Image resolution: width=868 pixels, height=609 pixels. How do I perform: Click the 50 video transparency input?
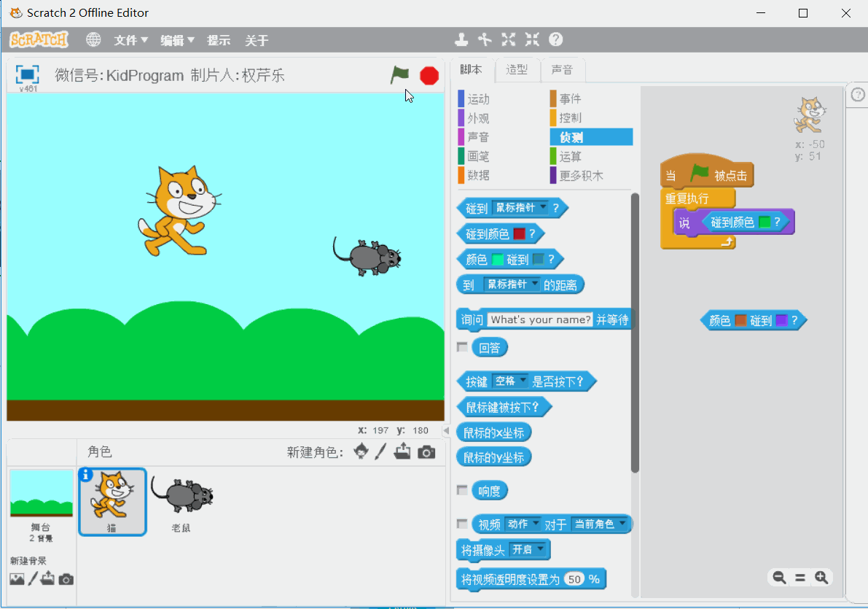[x=574, y=579]
